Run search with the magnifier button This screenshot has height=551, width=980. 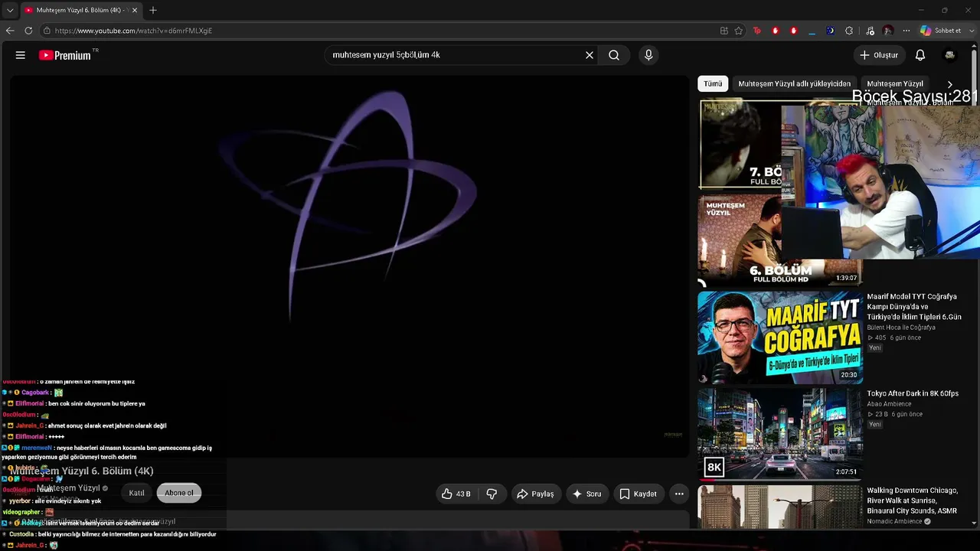[614, 55]
